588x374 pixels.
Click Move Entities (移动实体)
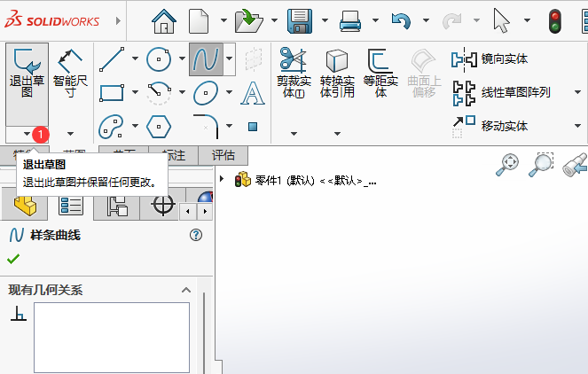[x=490, y=126]
